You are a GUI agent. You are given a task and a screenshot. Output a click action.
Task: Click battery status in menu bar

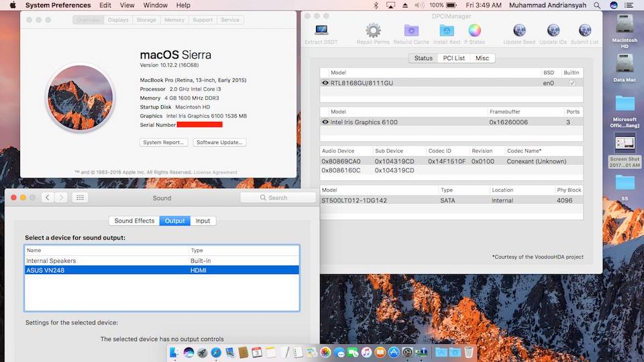[x=443, y=5]
